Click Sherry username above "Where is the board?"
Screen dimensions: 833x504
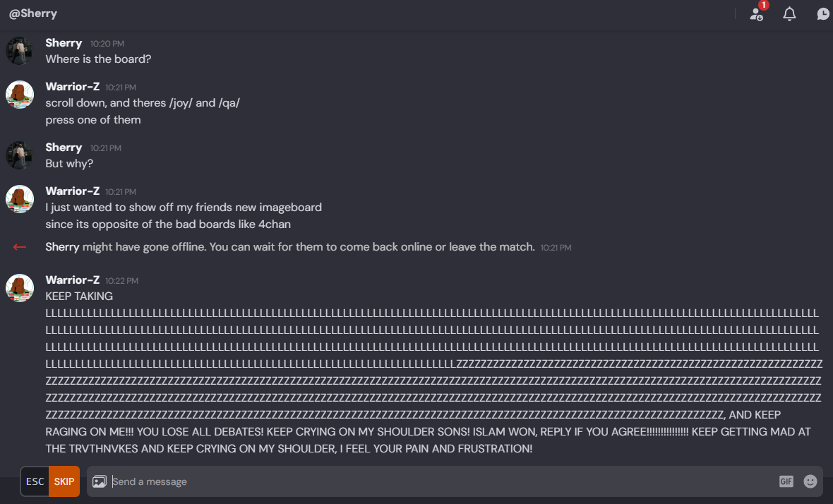[64, 43]
